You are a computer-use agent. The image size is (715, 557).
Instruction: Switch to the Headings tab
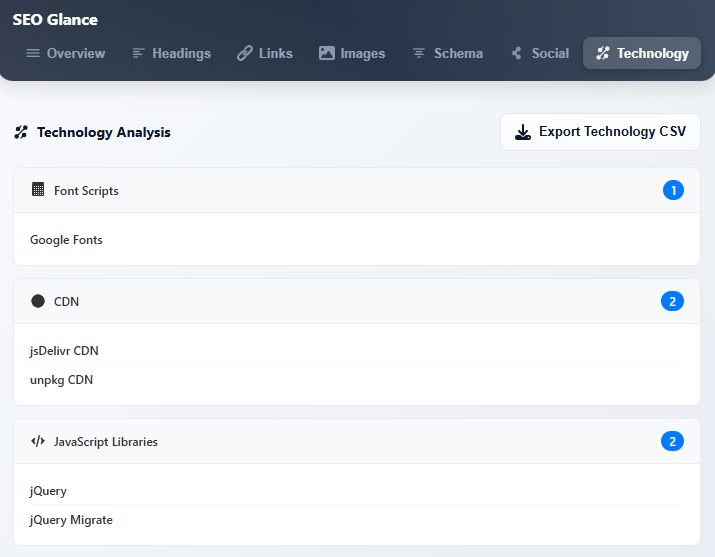(171, 53)
